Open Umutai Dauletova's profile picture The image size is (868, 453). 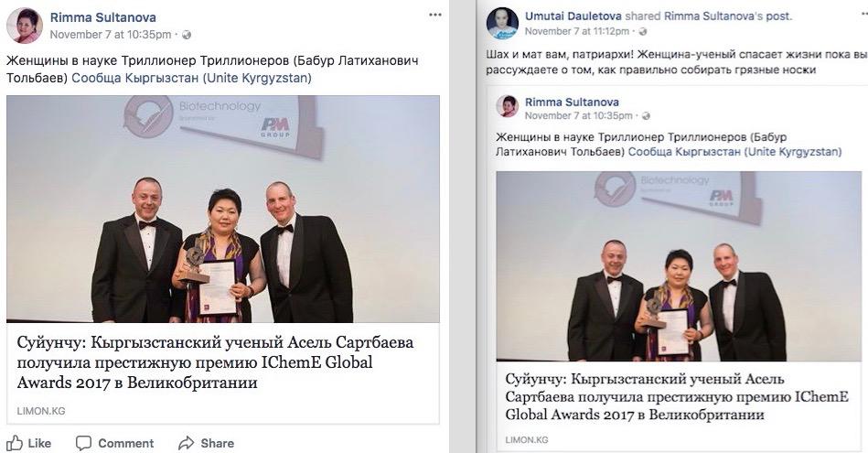point(502,23)
